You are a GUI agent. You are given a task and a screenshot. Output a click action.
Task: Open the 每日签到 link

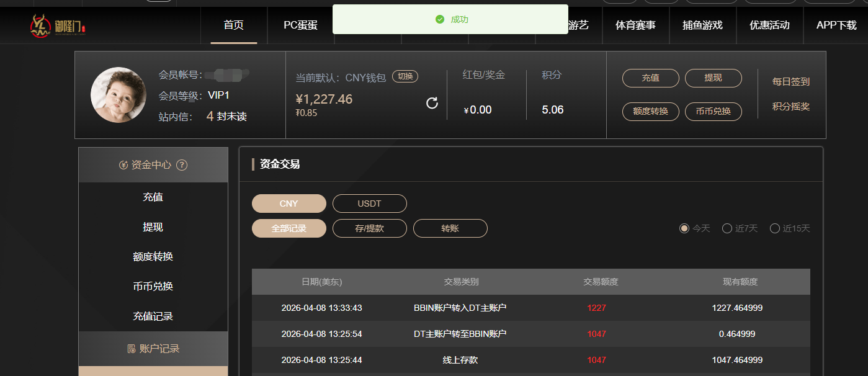tap(790, 81)
